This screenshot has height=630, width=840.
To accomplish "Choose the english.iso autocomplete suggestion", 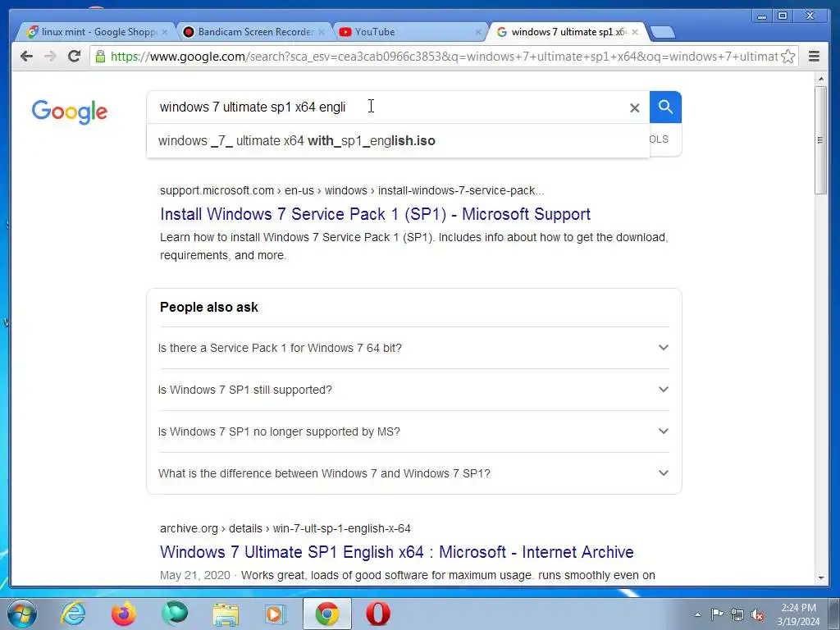I will pyautogui.click(x=398, y=141).
